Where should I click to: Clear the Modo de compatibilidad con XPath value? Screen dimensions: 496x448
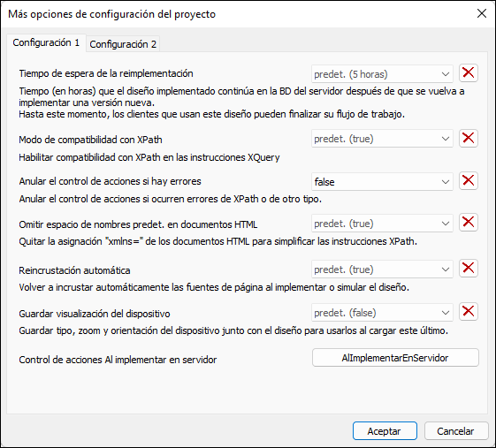[x=469, y=138]
